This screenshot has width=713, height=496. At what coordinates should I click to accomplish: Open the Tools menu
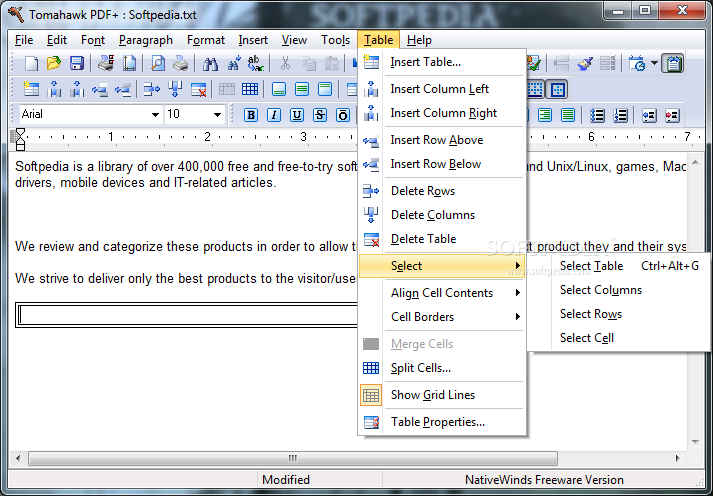click(x=336, y=40)
